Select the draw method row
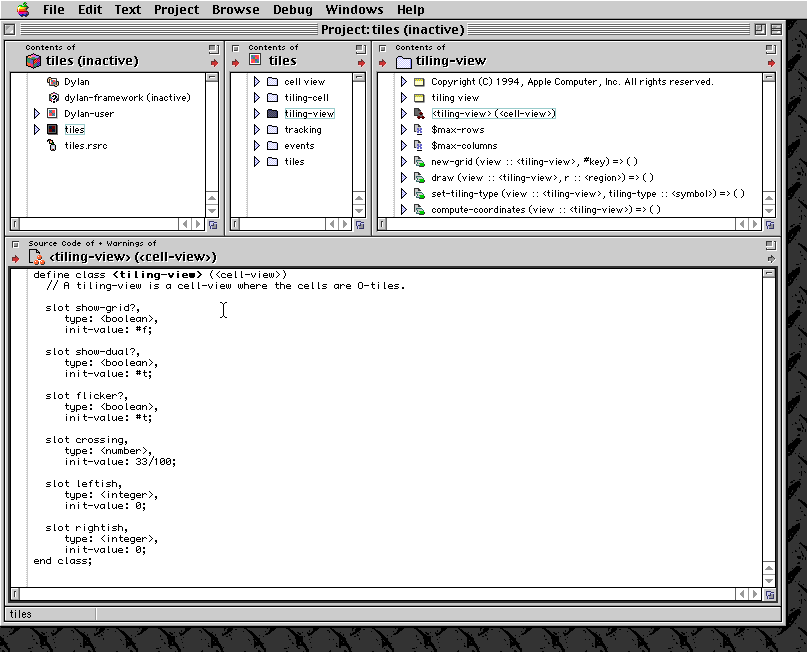 pyautogui.click(x=542, y=177)
